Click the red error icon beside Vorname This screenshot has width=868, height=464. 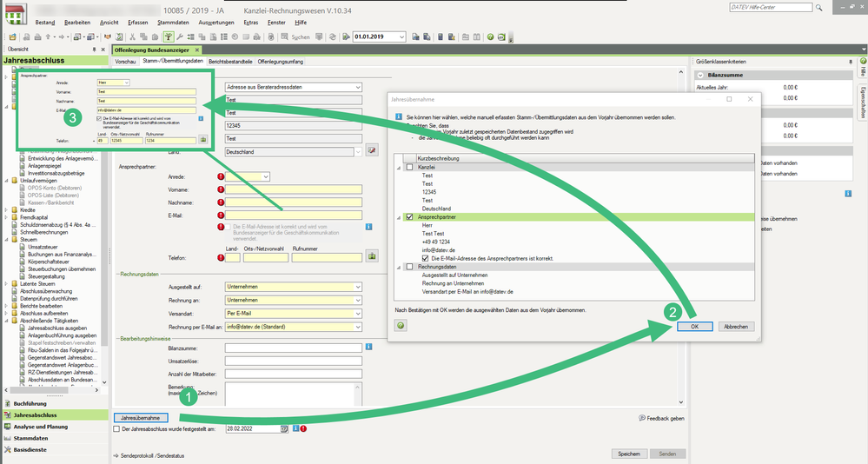point(221,189)
